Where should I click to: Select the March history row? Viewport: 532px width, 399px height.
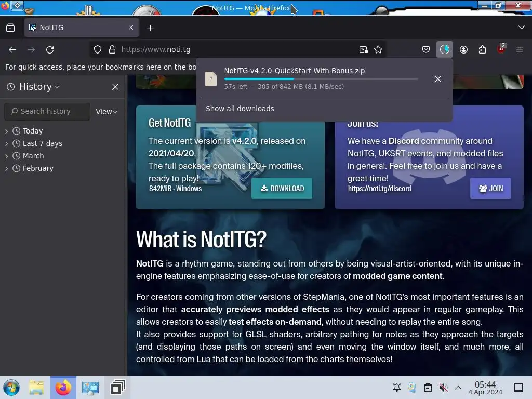click(63, 156)
